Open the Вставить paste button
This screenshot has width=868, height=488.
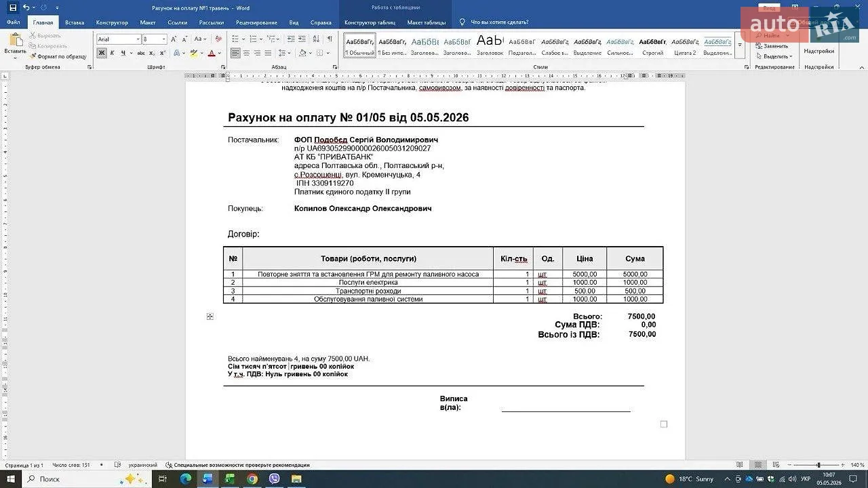(15, 45)
